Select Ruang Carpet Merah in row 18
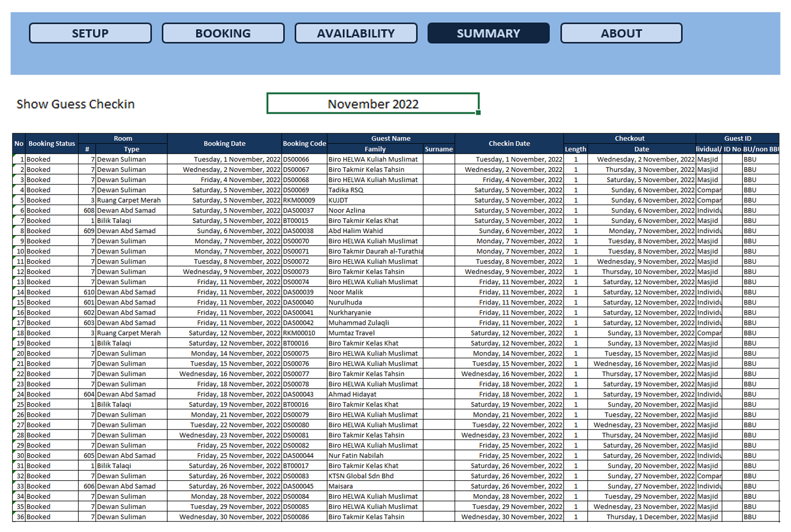Image resolution: width=791 pixels, height=532 pixels. click(x=131, y=333)
